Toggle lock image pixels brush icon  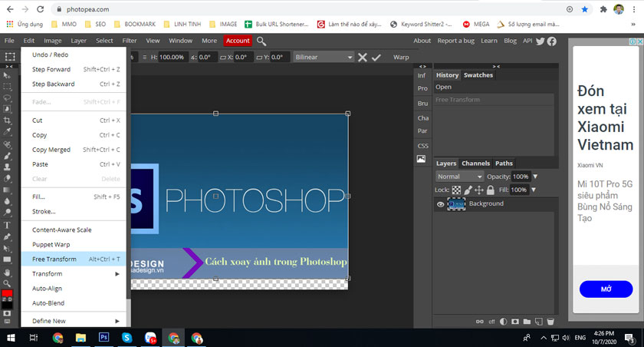pos(468,190)
